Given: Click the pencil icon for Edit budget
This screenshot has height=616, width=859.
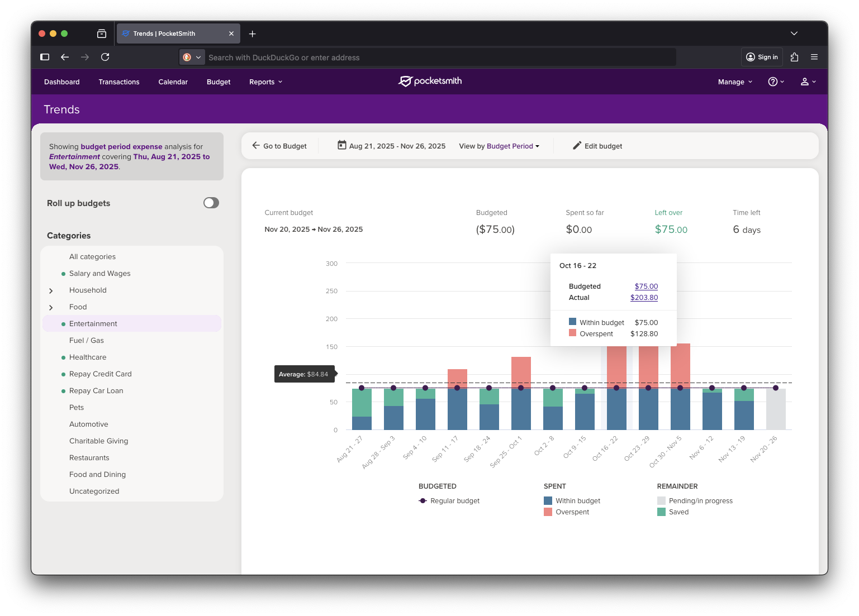Looking at the screenshot, I should (577, 146).
